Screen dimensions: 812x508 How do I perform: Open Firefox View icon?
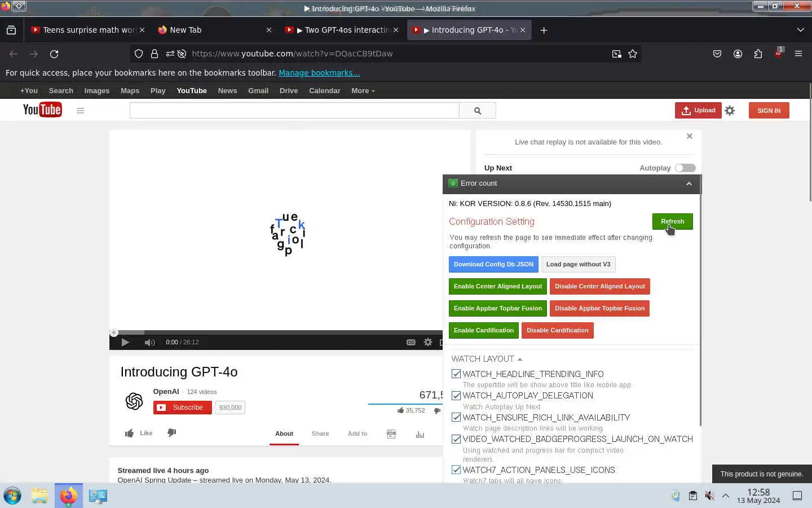(11, 30)
